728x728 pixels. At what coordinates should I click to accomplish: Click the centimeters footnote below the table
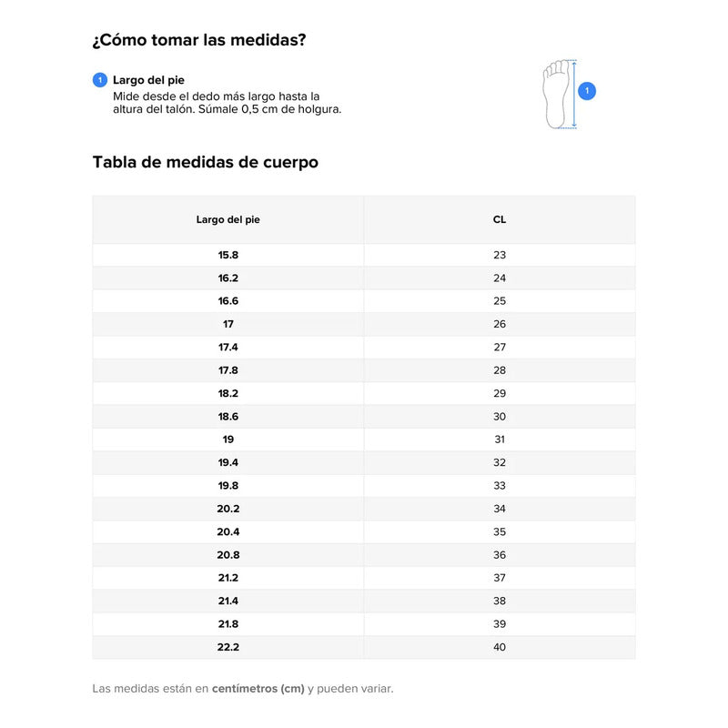coord(243,689)
